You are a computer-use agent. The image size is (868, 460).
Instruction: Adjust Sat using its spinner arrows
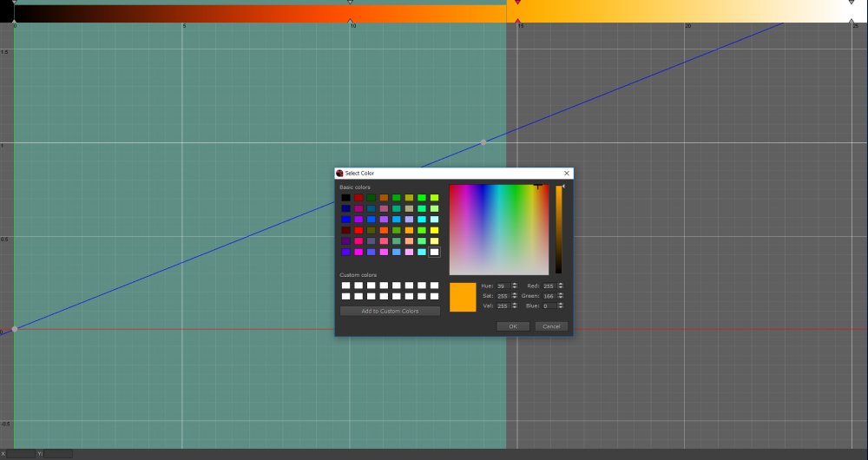click(x=515, y=296)
